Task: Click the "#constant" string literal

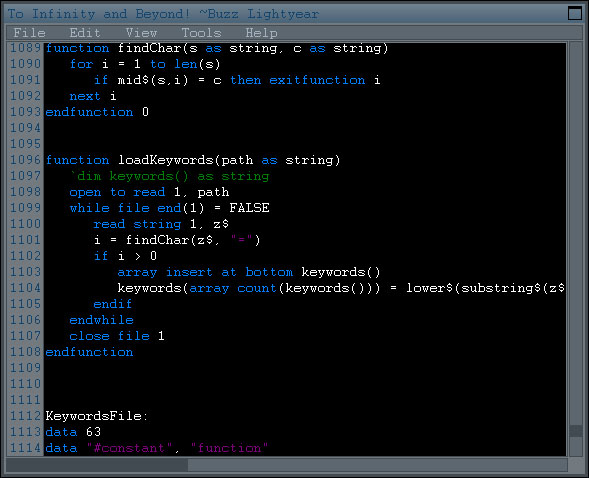Action: [x=129, y=448]
